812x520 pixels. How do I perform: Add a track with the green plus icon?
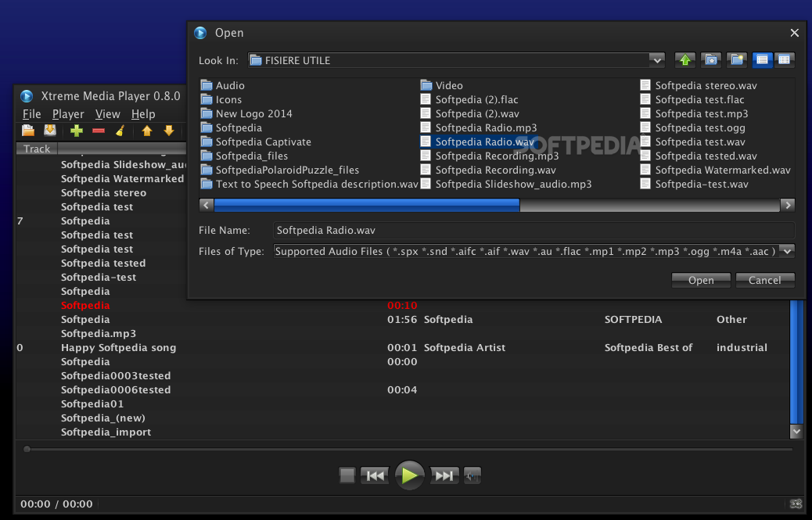coord(76,131)
